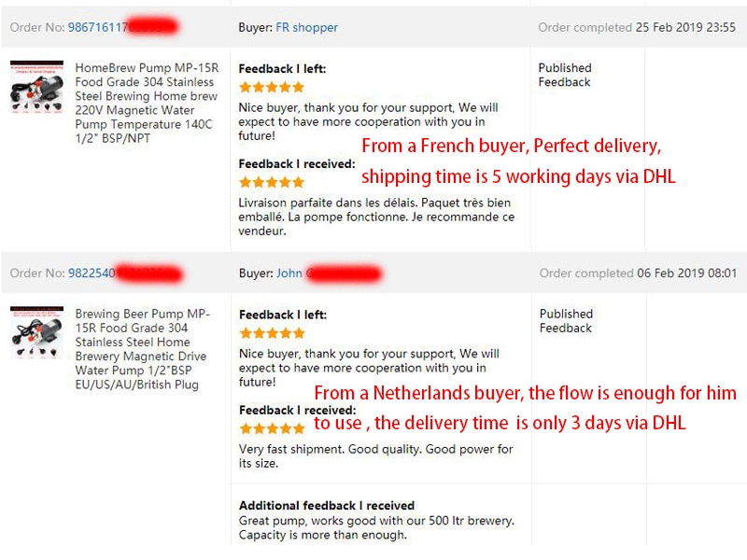Click the 'Great pump, works good' additional feedback text

click(377, 527)
